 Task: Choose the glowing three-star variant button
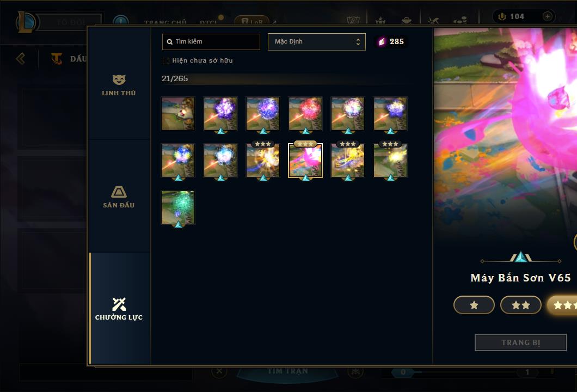pyautogui.click(x=562, y=305)
